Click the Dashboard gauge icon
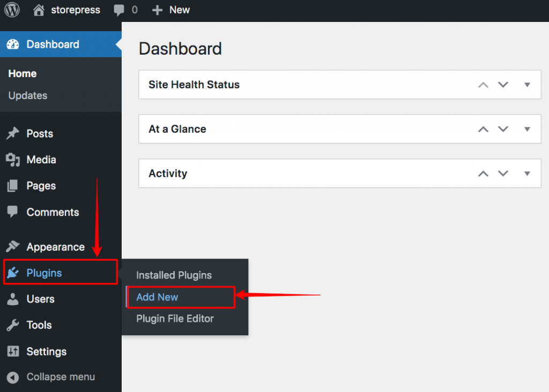 (x=13, y=44)
